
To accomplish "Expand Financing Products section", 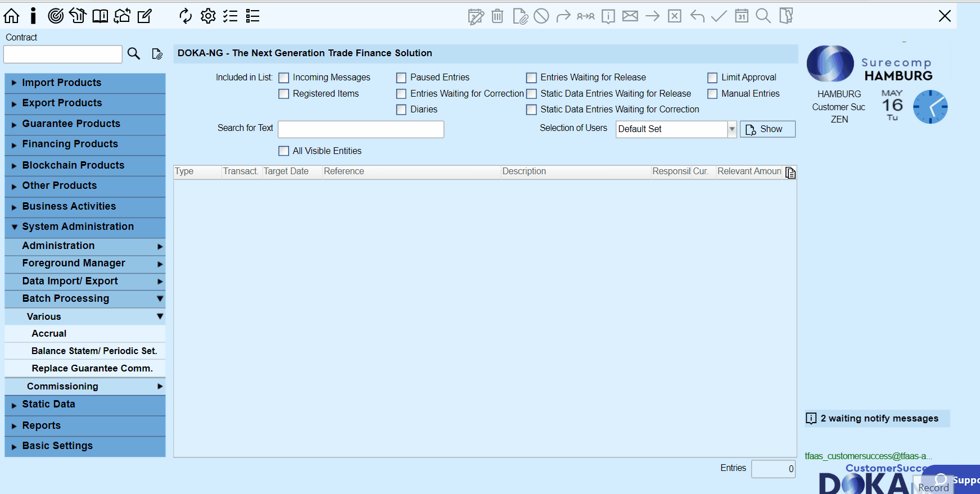I will coord(85,144).
